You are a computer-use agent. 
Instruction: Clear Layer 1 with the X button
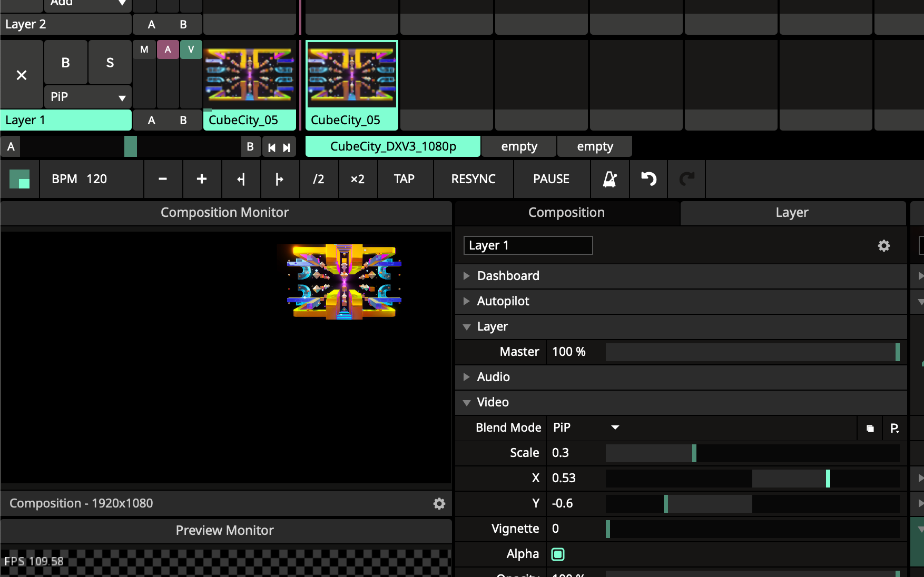click(22, 75)
